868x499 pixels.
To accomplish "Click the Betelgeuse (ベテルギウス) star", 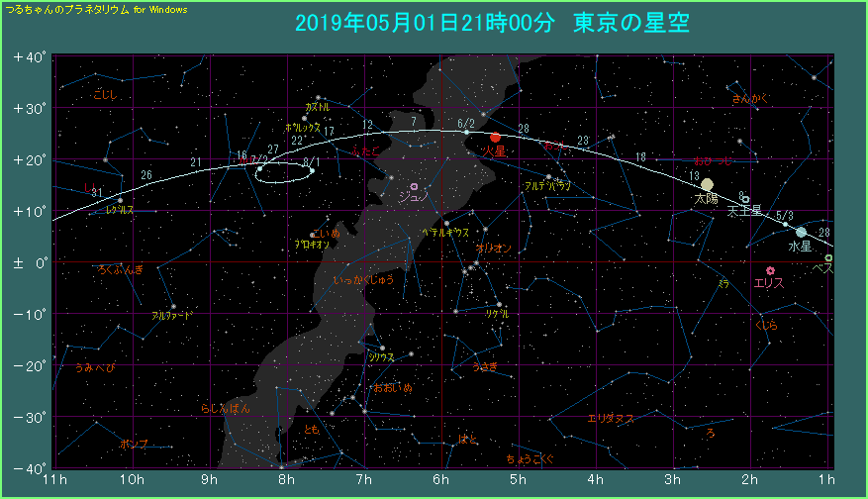I will (x=446, y=223).
